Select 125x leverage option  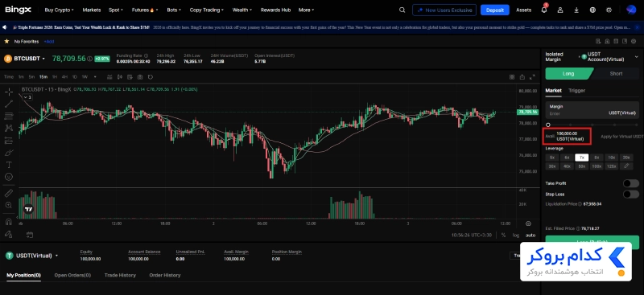click(x=611, y=166)
